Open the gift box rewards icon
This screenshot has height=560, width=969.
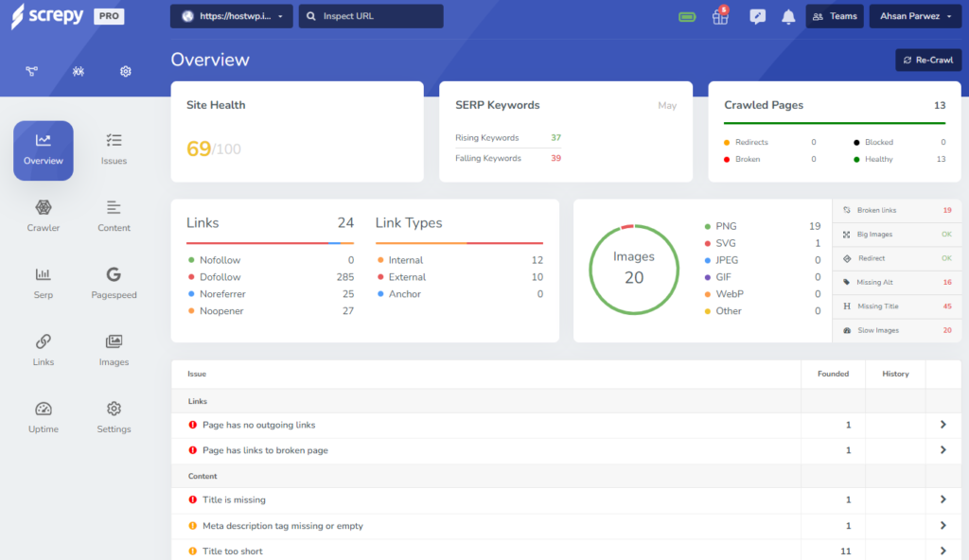[721, 16]
